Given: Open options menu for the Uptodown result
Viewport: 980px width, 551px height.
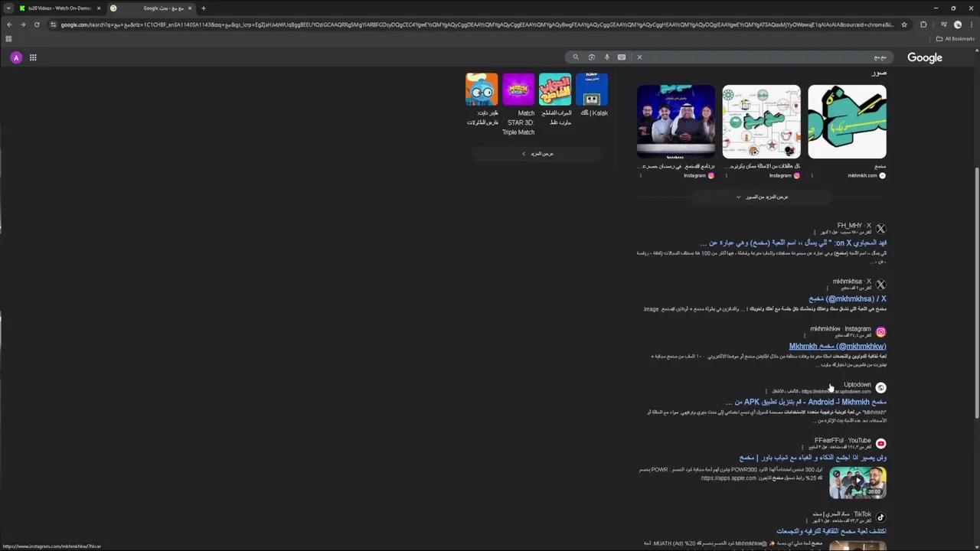Looking at the screenshot, I should [x=766, y=391].
